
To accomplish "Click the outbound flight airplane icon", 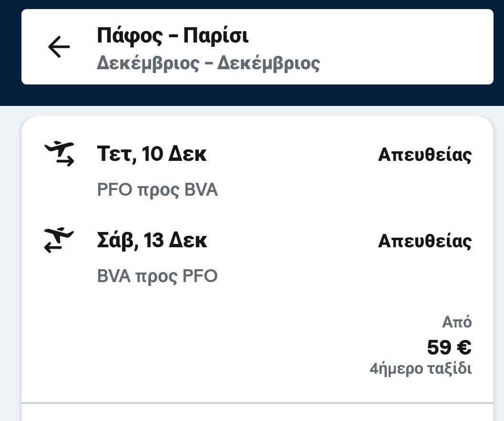I will [60, 154].
